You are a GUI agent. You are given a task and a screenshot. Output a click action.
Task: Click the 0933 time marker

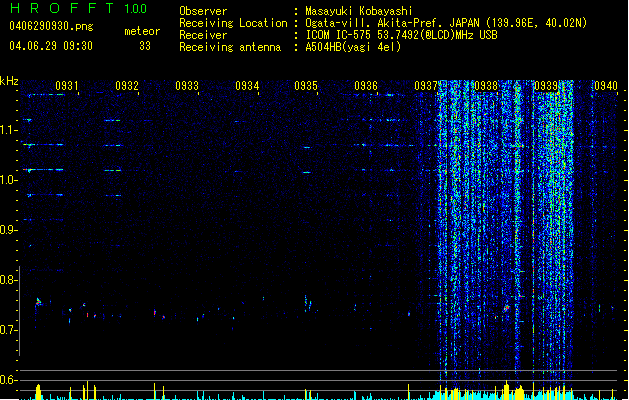pyautogui.click(x=187, y=85)
